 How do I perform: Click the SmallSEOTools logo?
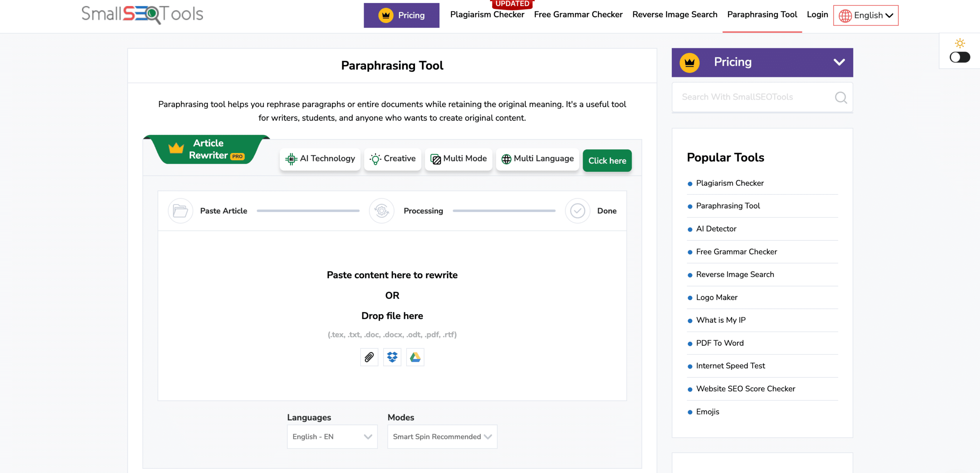(142, 14)
